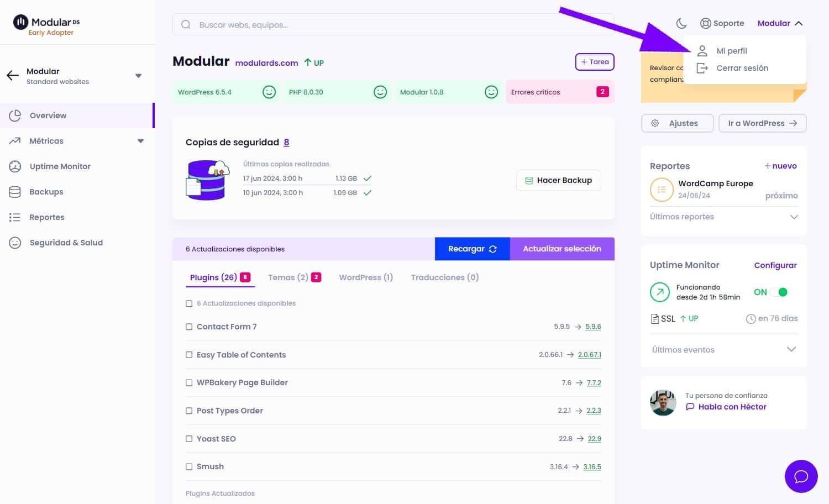This screenshot has width=829, height=504.
Task: Open the chat bubble floating button
Action: (x=801, y=476)
